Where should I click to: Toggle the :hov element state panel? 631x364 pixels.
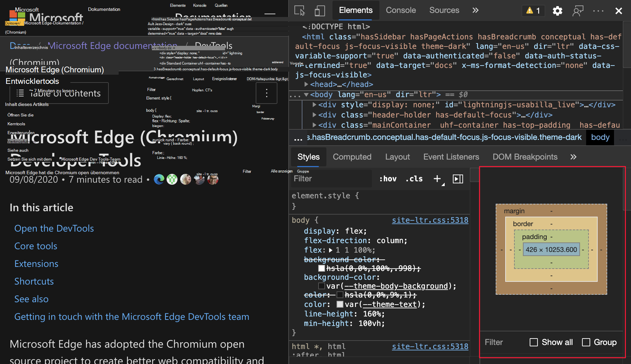(388, 179)
